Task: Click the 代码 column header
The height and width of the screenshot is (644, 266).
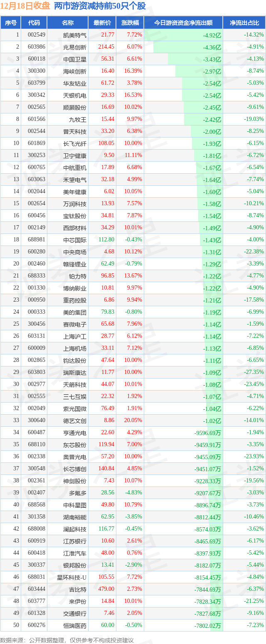Action: tap(34, 23)
